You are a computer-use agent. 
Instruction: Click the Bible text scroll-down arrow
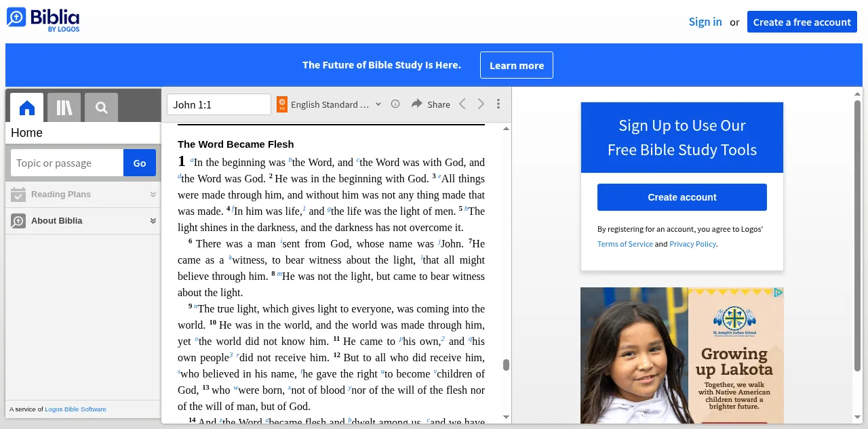[x=506, y=417]
